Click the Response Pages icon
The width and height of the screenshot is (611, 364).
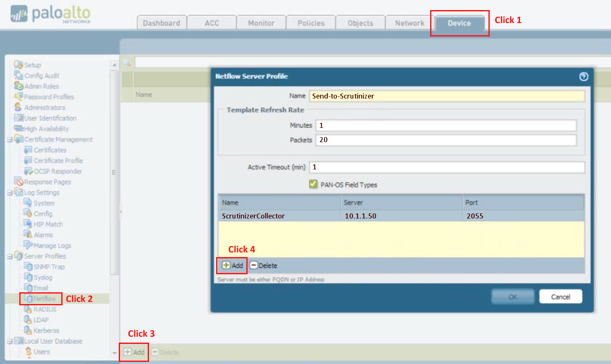[x=18, y=182]
